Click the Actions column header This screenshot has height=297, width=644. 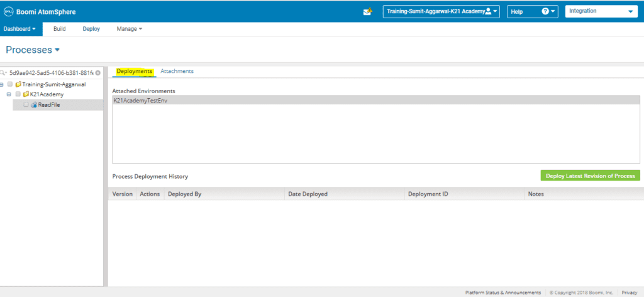[150, 194]
